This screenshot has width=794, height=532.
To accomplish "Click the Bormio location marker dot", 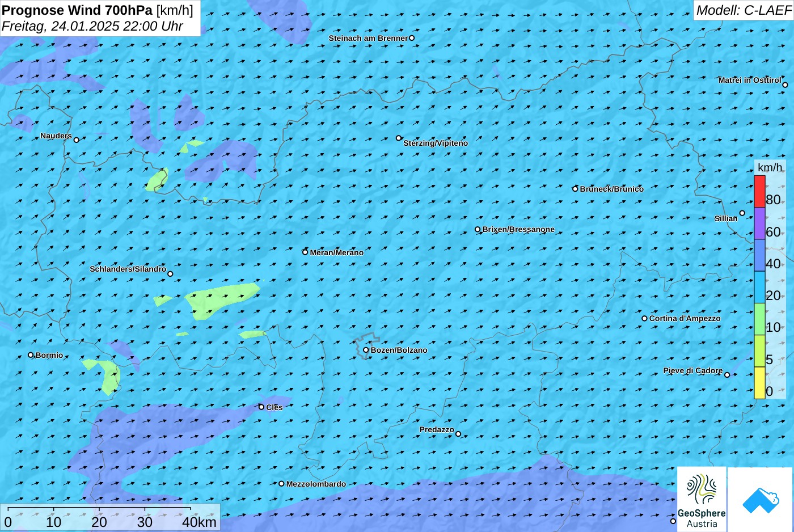I will coord(31,355).
